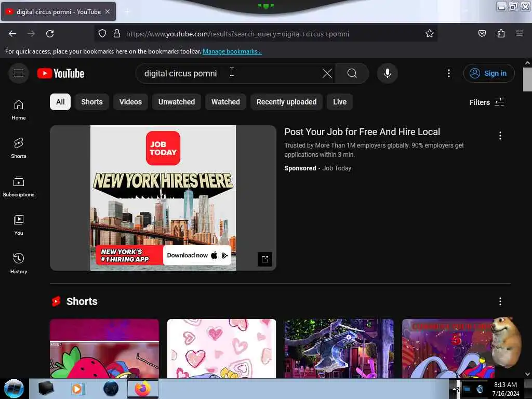The width and height of the screenshot is (532, 399).
Task: Open the strawberry Pomni short thumbnail
Action: tap(104, 349)
